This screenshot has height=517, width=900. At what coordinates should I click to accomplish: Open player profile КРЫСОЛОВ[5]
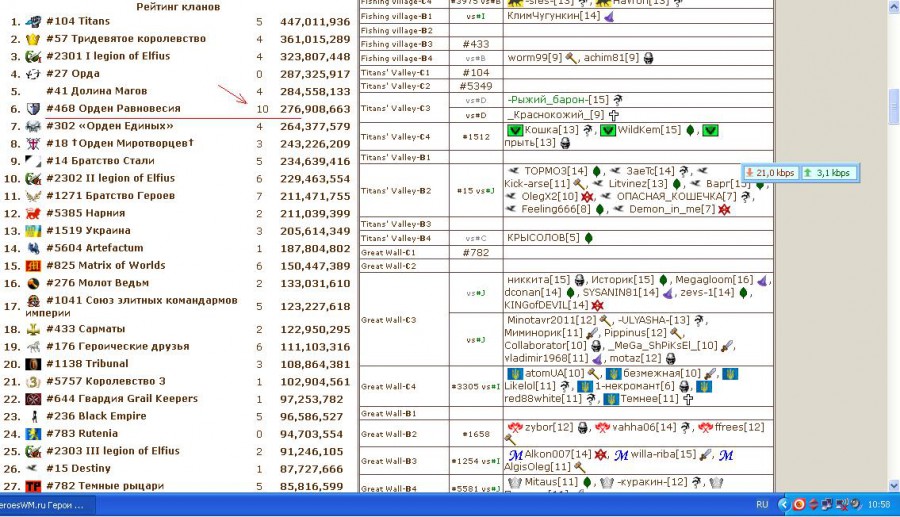click(x=543, y=238)
